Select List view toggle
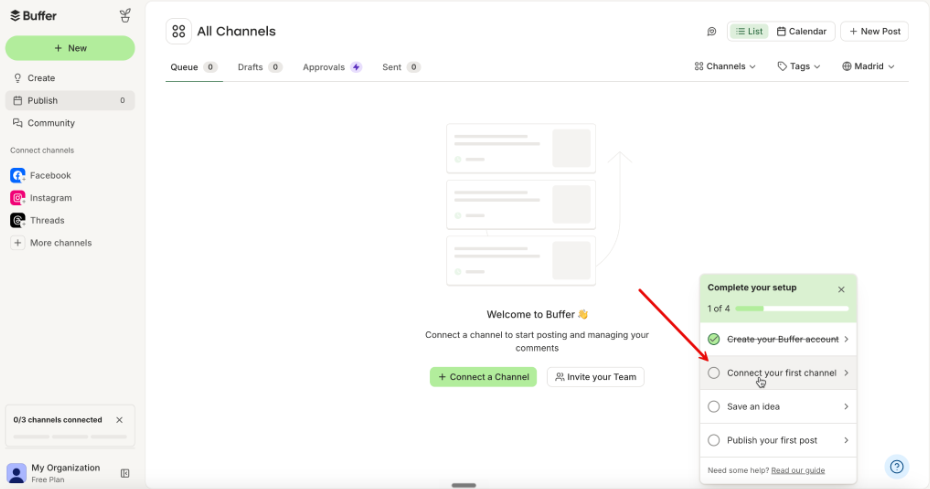 [x=750, y=31]
